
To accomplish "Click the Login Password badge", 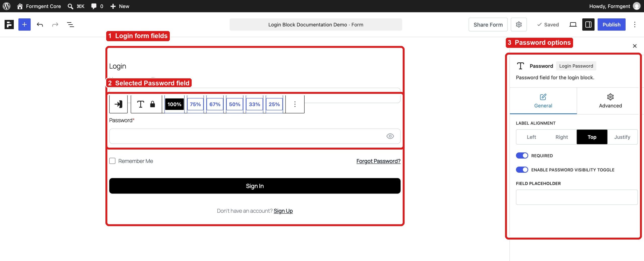I will (576, 66).
